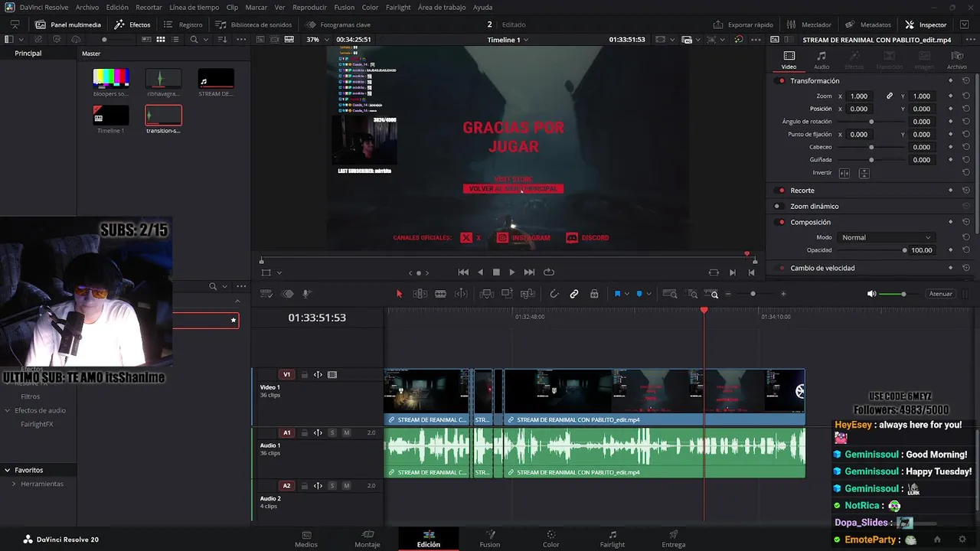Image resolution: width=980 pixels, height=551 pixels.
Task: Adjust the timeline zoom slider
Action: [753, 294]
